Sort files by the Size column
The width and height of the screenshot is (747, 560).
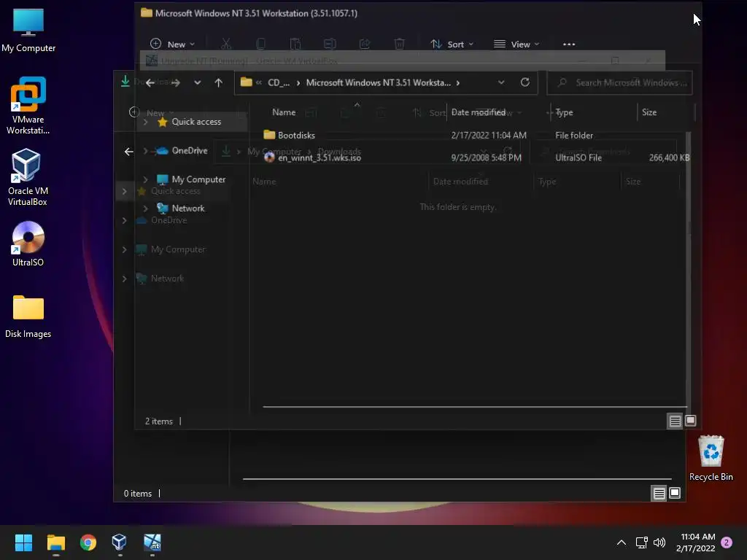pos(649,112)
